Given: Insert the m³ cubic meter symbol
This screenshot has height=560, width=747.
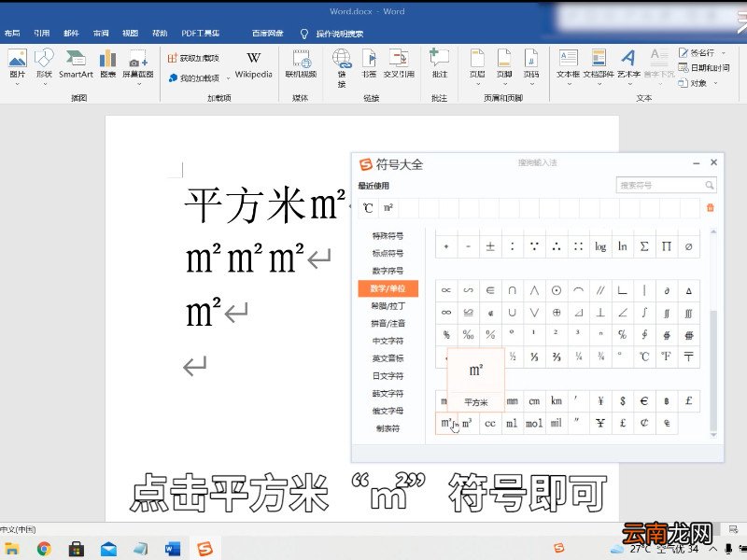Looking at the screenshot, I should [468, 423].
